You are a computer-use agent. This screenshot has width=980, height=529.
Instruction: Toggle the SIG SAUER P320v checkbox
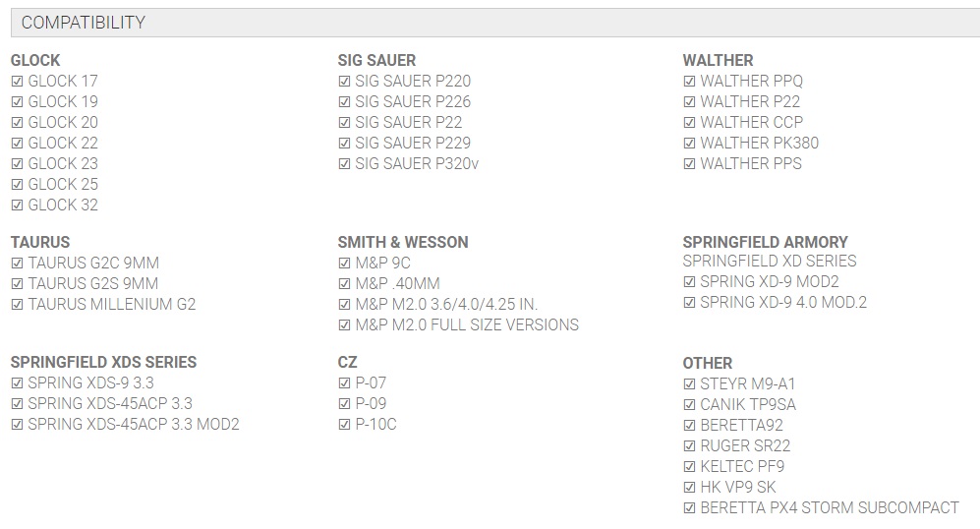tap(344, 164)
